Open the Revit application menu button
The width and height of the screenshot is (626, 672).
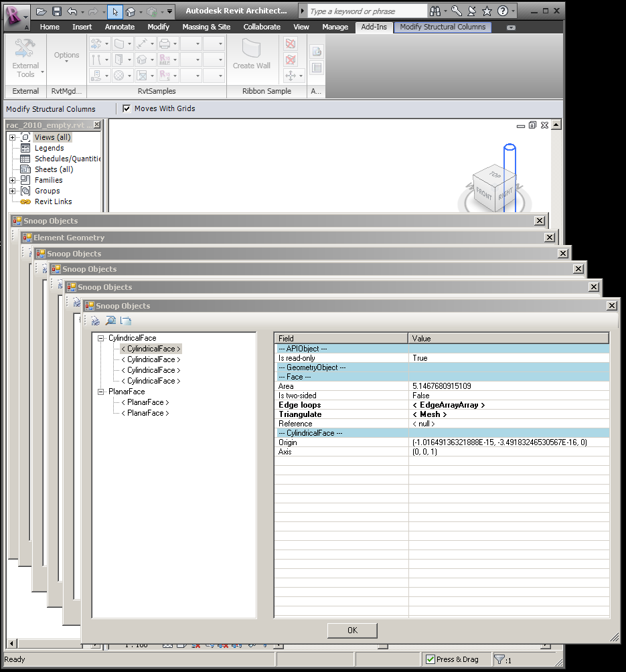16,15
